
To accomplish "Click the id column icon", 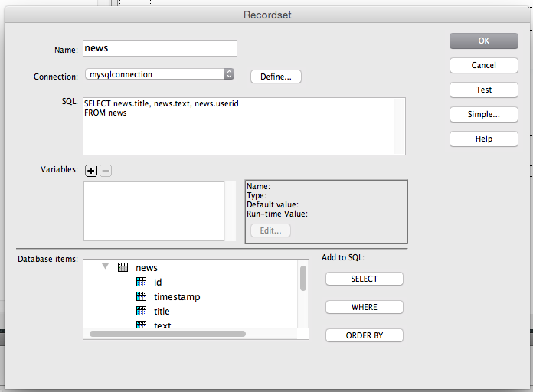I will (x=141, y=282).
